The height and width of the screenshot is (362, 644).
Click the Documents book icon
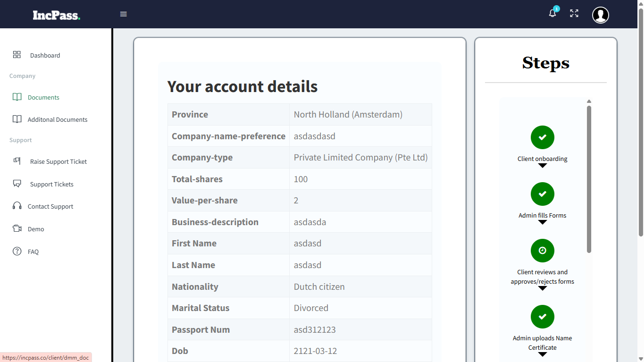pyautogui.click(x=17, y=97)
